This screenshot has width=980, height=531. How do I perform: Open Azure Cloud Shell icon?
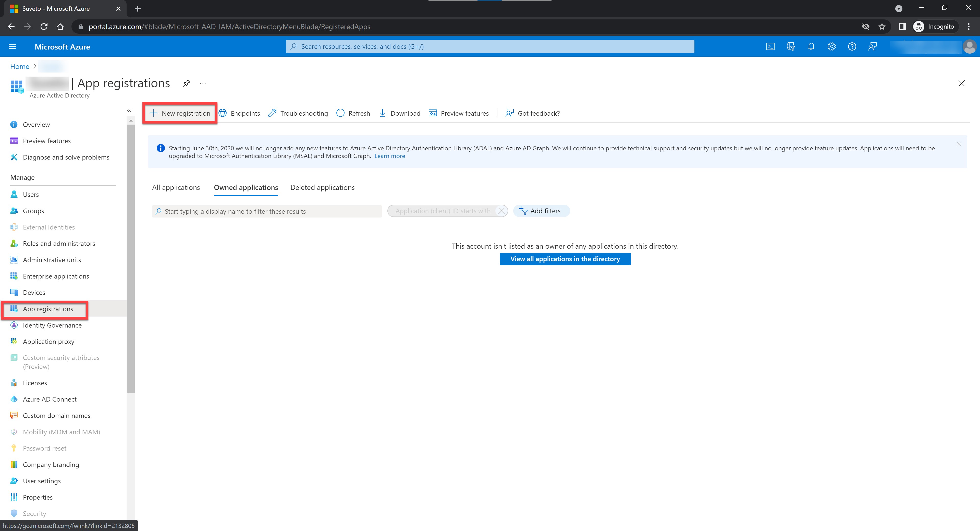pyautogui.click(x=770, y=46)
